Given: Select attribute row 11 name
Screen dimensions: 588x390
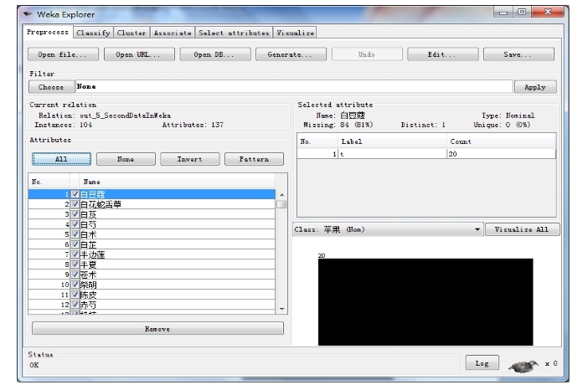Looking at the screenshot, I should pos(89,295).
